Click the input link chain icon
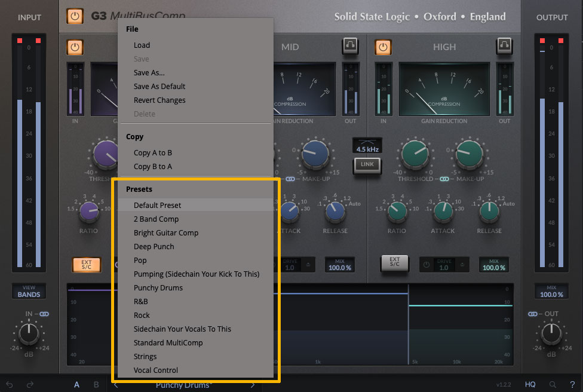This screenshot has height=392, width=583. pos(44,314)
